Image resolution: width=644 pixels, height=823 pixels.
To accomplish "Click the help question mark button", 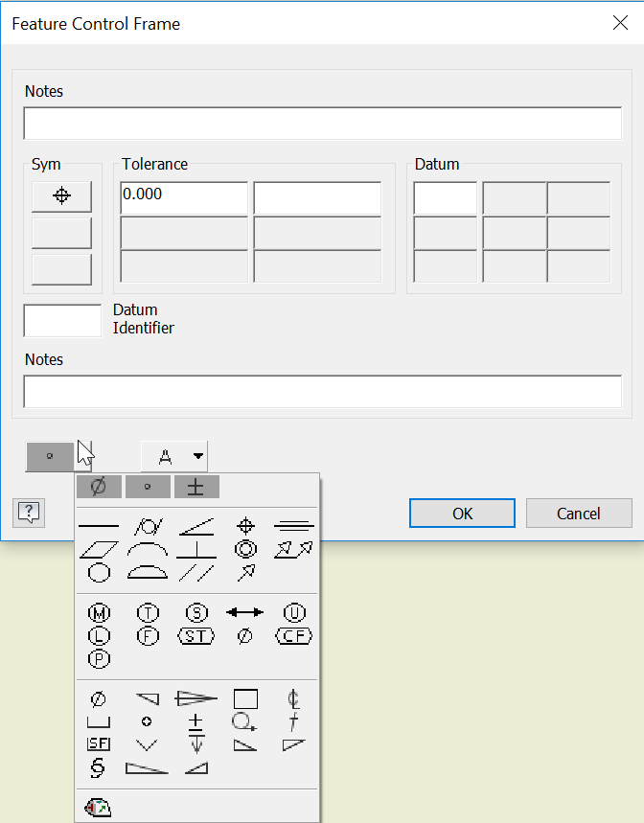I will click(29, 513).
